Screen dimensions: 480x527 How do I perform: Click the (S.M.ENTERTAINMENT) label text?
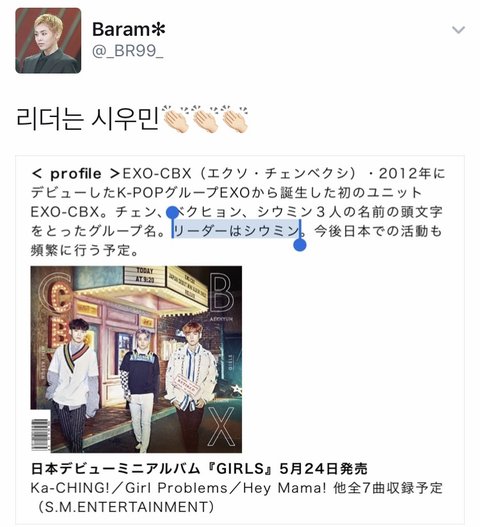point(124,507)
